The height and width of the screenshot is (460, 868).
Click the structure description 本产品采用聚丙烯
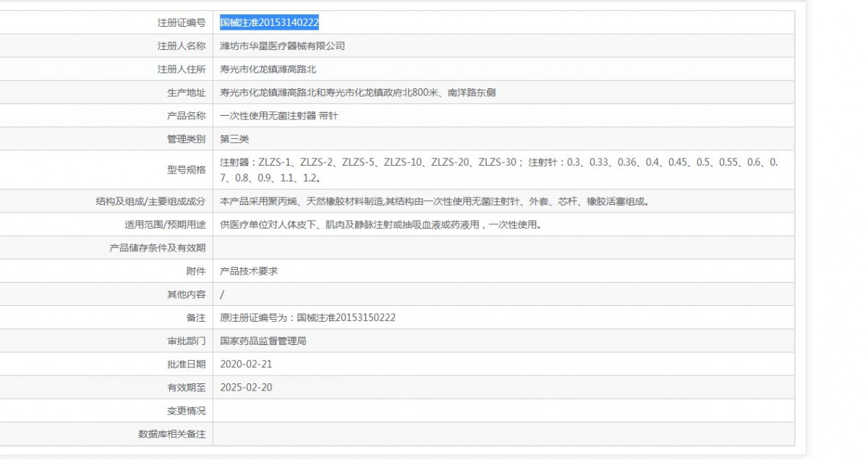435,202
